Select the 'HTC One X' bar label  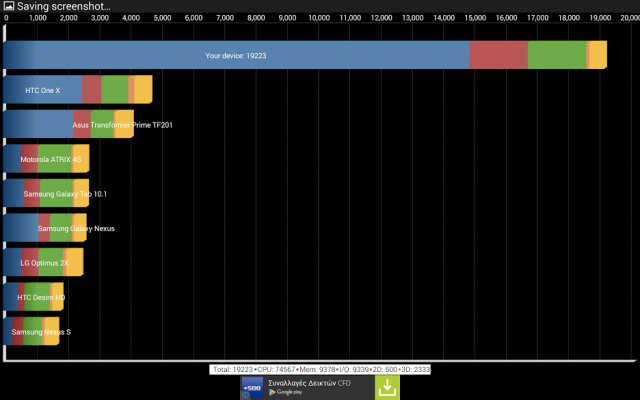[42, 90]
